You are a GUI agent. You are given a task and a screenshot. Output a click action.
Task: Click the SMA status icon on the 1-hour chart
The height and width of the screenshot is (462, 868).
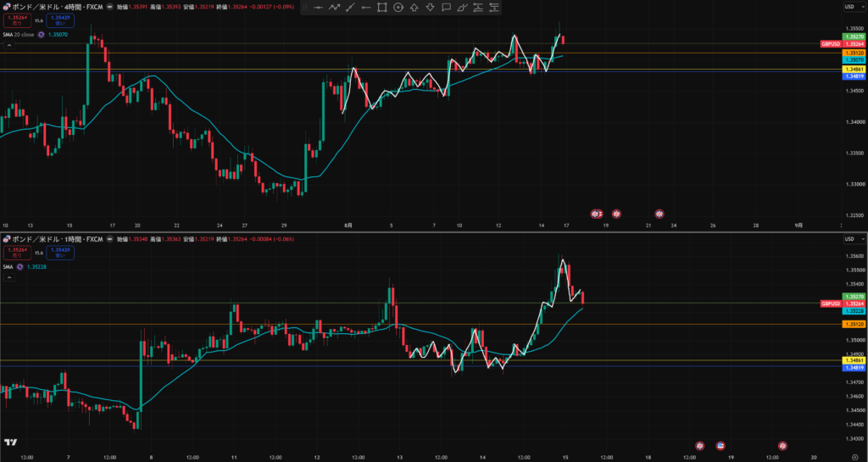click(20, 267)
